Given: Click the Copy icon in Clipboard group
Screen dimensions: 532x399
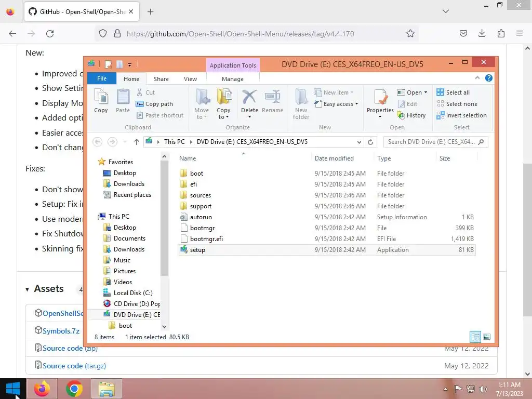Looking at the screenshot, I should (101, 97).
